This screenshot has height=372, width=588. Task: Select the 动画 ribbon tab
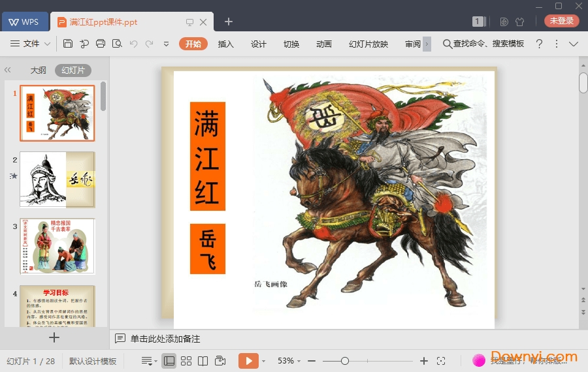(x=324, y=44)
